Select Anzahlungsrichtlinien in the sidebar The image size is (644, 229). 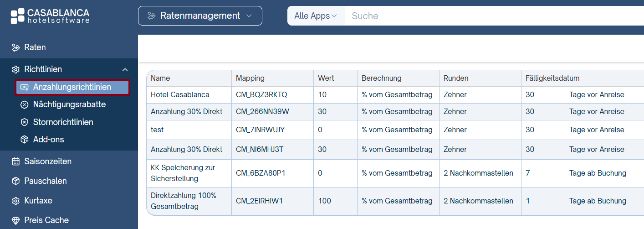72,87
